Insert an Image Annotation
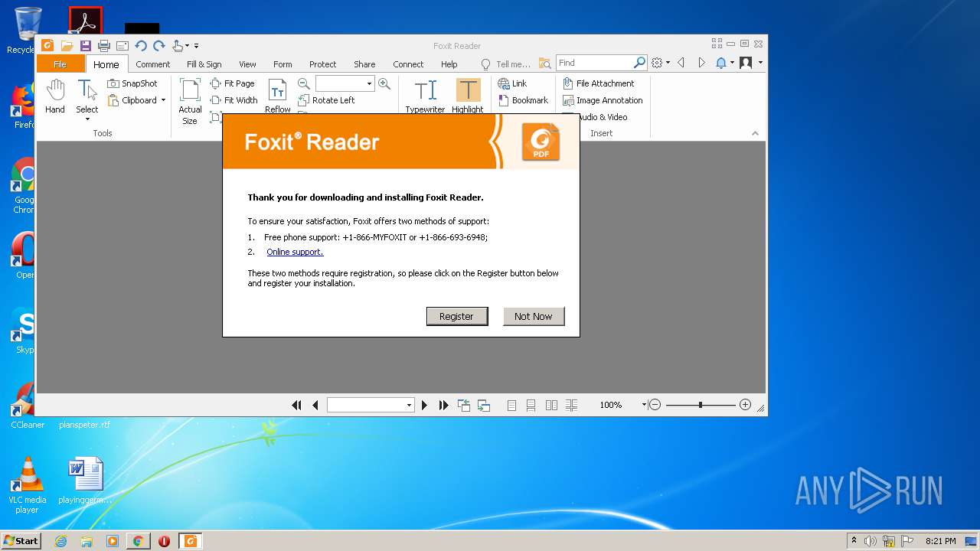Image resolution: width=980 pixels, height=551 pixels. pos(603,100)
